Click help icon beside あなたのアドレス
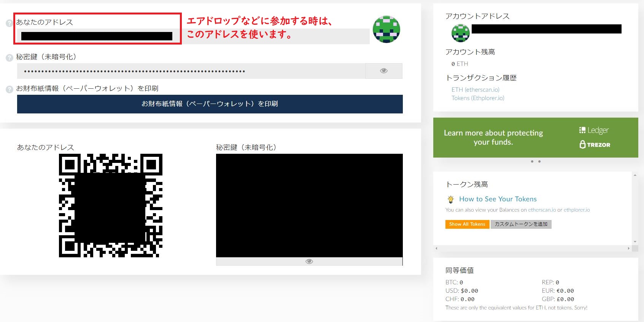The height and width of the screenshot is (322, 644). 10,23
